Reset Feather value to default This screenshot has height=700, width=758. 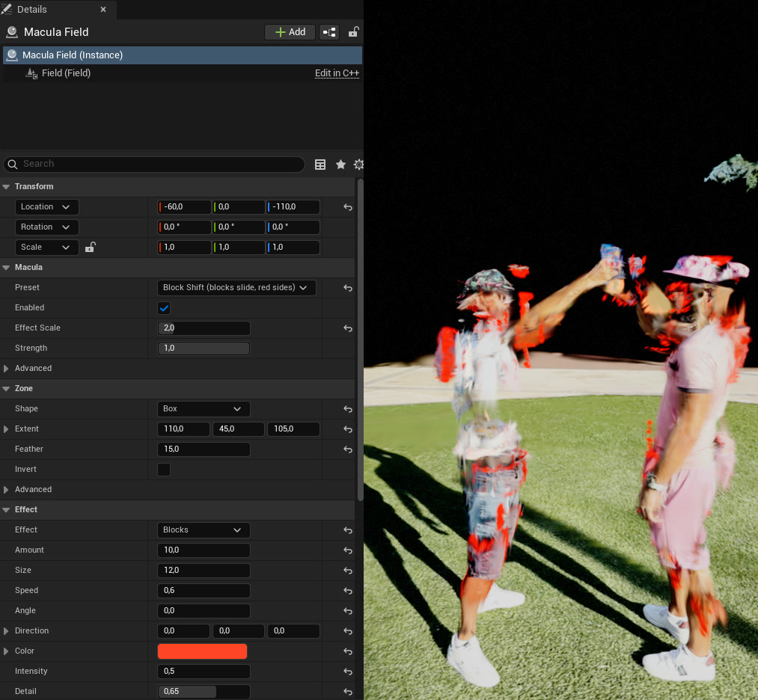(348, 449)
